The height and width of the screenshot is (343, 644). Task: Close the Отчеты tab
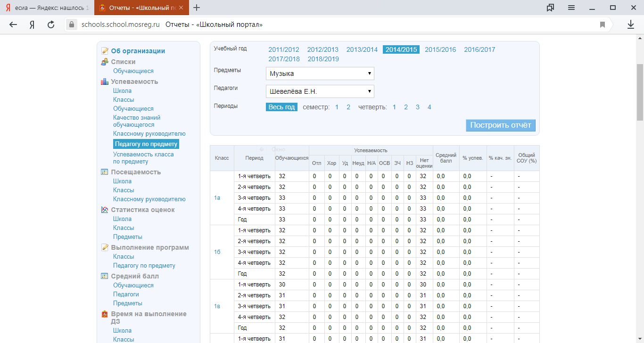182,8
